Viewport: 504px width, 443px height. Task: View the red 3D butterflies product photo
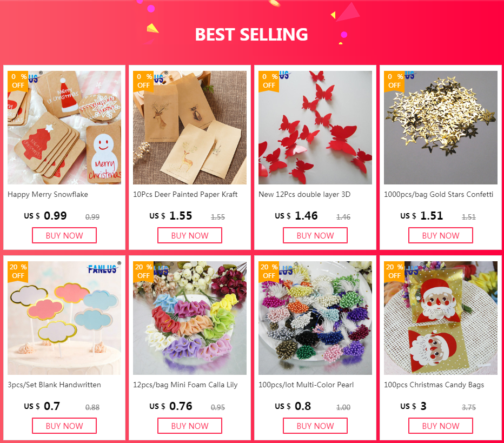point(315,128)
